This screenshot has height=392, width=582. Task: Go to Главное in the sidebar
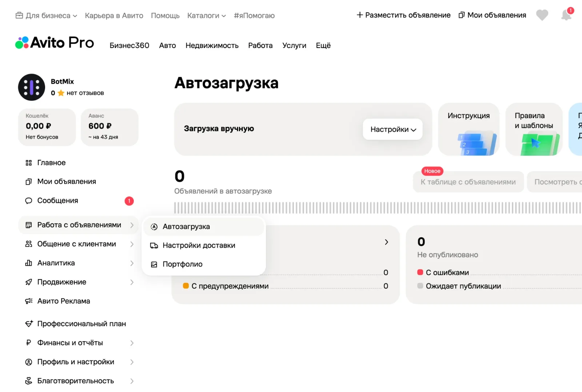(x=51, y=163)
